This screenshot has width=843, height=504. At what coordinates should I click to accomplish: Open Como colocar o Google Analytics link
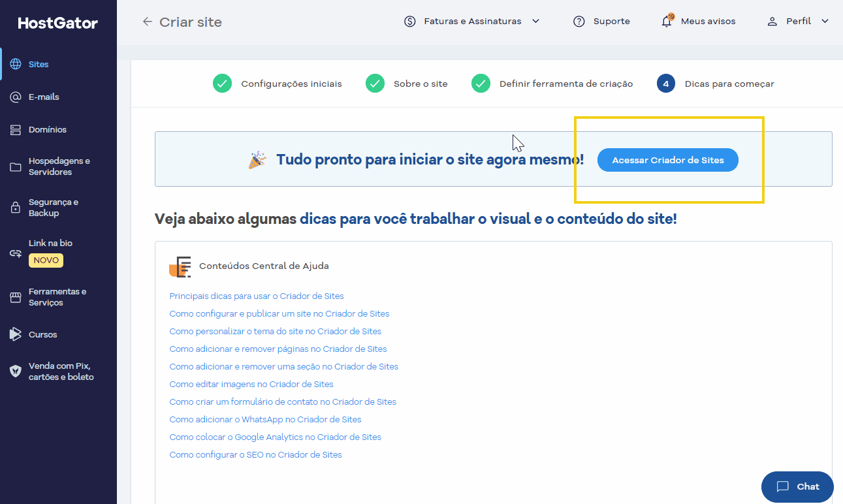(x=276, y=437)
